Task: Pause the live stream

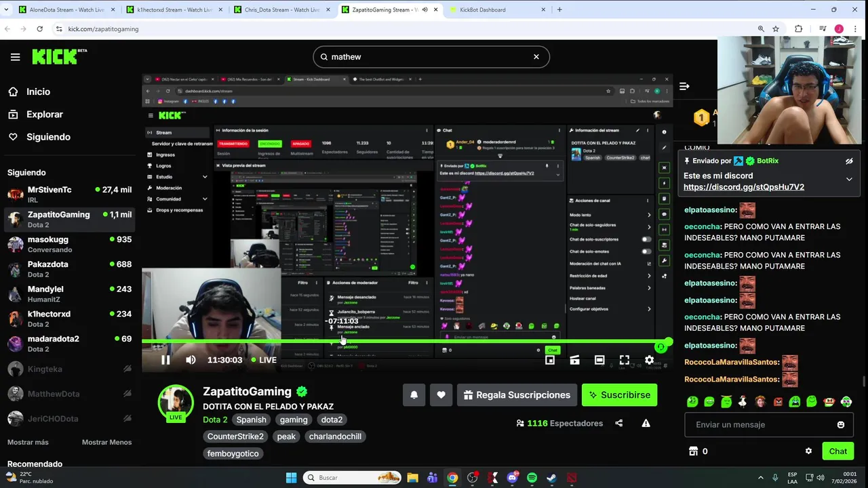Action: (165, 360)
